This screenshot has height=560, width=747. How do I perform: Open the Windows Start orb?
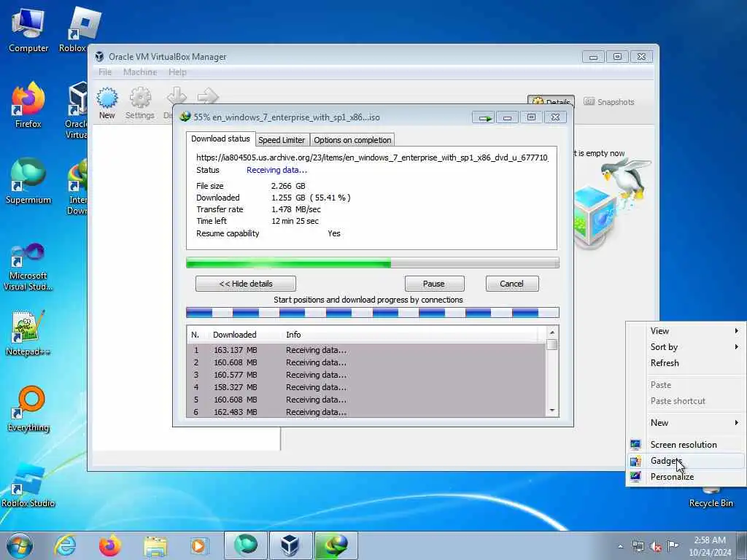[x=20, y=545]
